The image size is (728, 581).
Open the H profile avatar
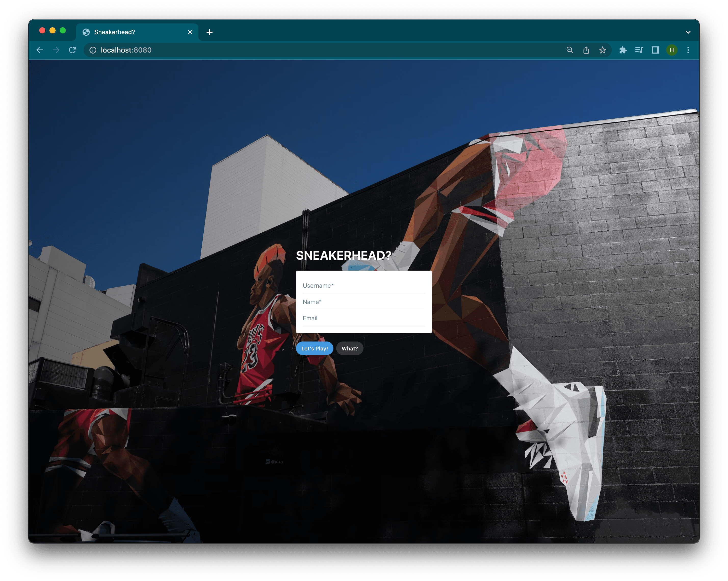(672, 50)
